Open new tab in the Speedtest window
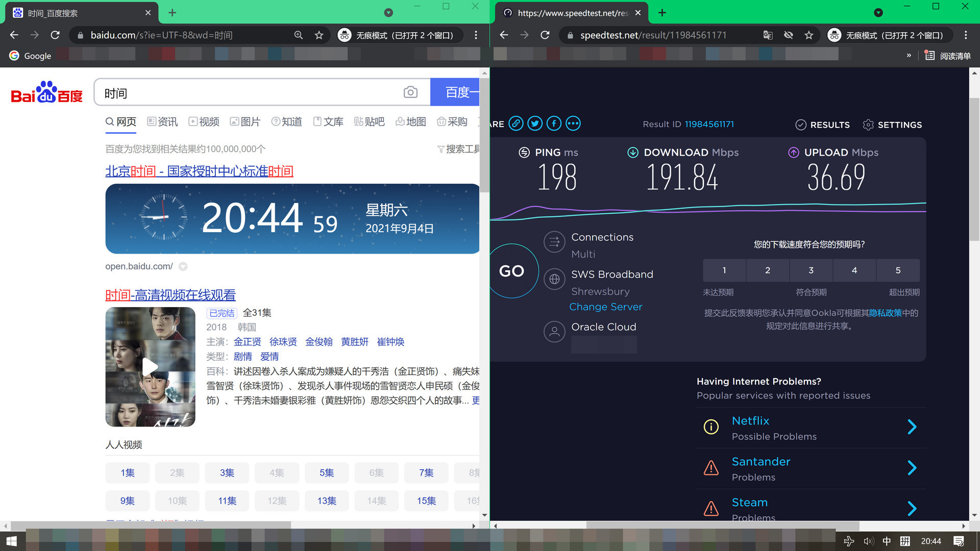The image size is (980, 551). tap(662, 13)
